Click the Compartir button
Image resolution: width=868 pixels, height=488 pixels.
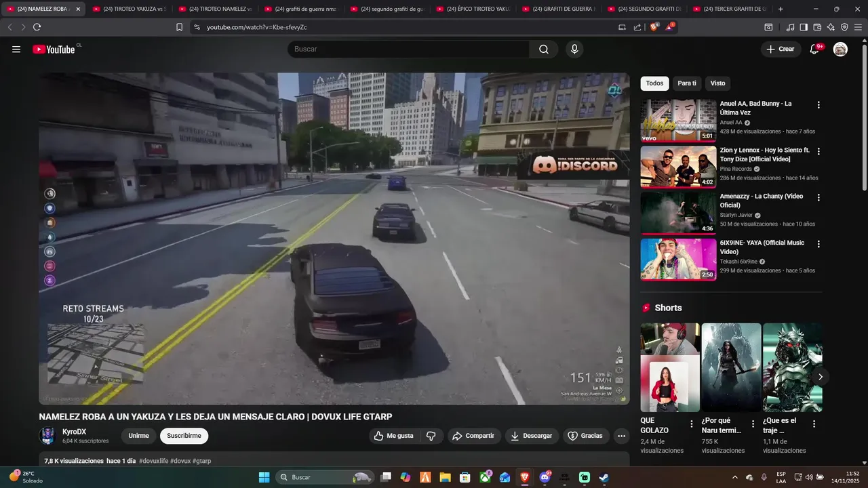pos(473,436)
